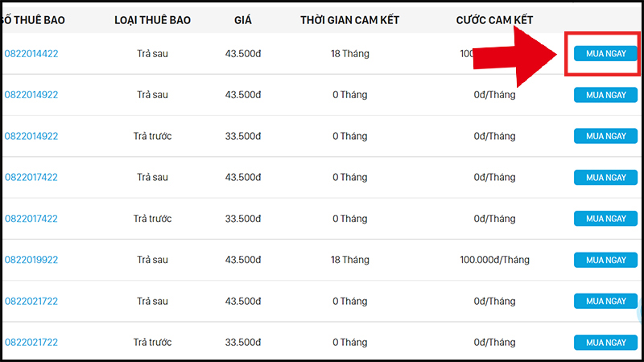Click the GIÁ column header

(242, 19)
